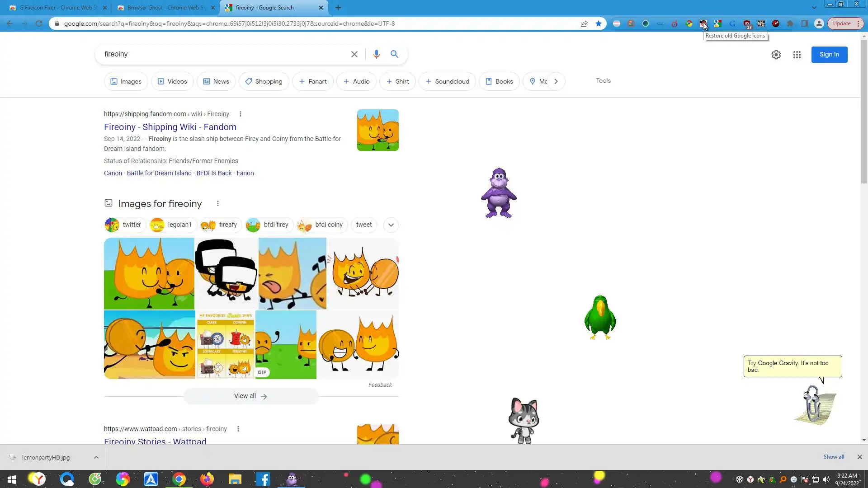Open Fireoiny - Shipping Wiki - Fandom link
Viewport: 868px width, 488px height.
click(170, 127)
